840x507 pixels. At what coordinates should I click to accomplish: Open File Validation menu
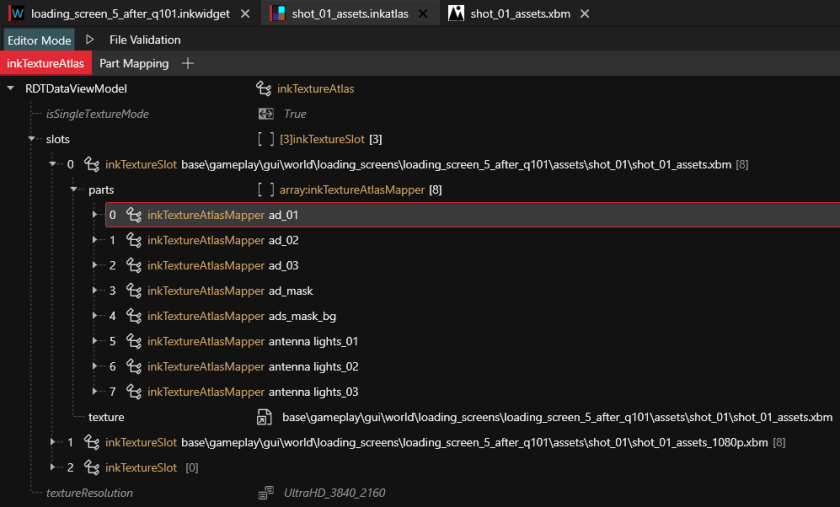click(x=145, y=40)
